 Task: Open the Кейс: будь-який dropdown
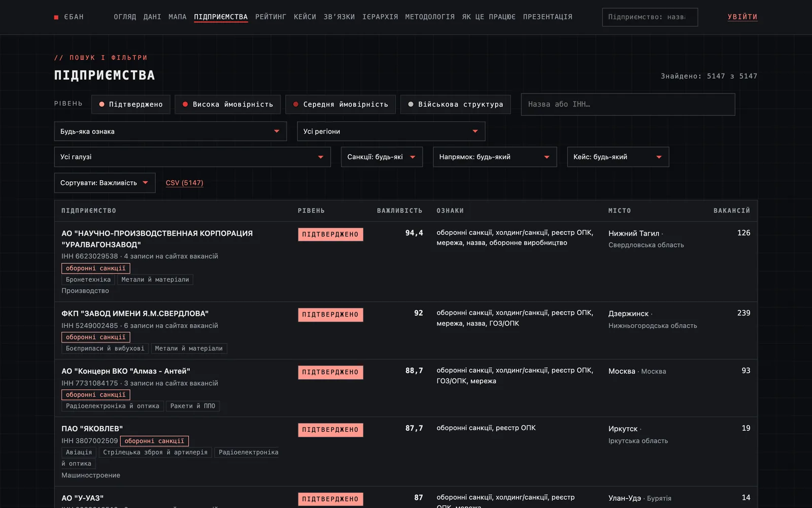click(x=618, y=157)
